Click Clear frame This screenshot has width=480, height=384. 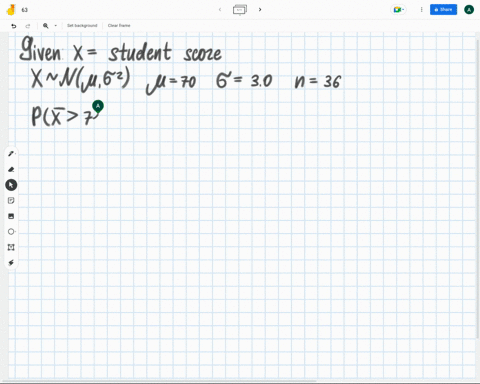[x=119, y=26]
